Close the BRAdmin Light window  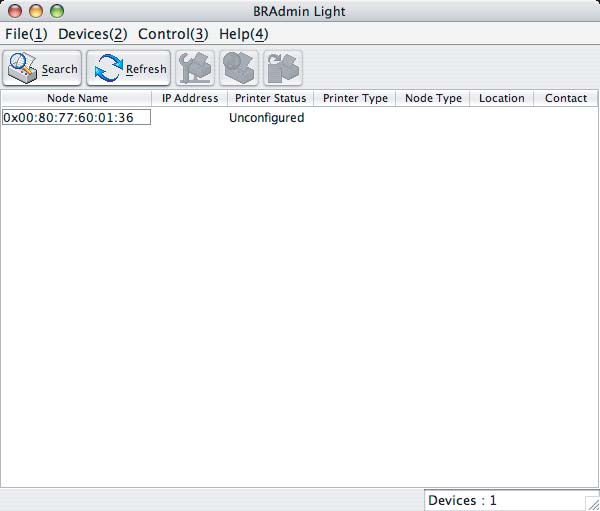pos(15,11)
